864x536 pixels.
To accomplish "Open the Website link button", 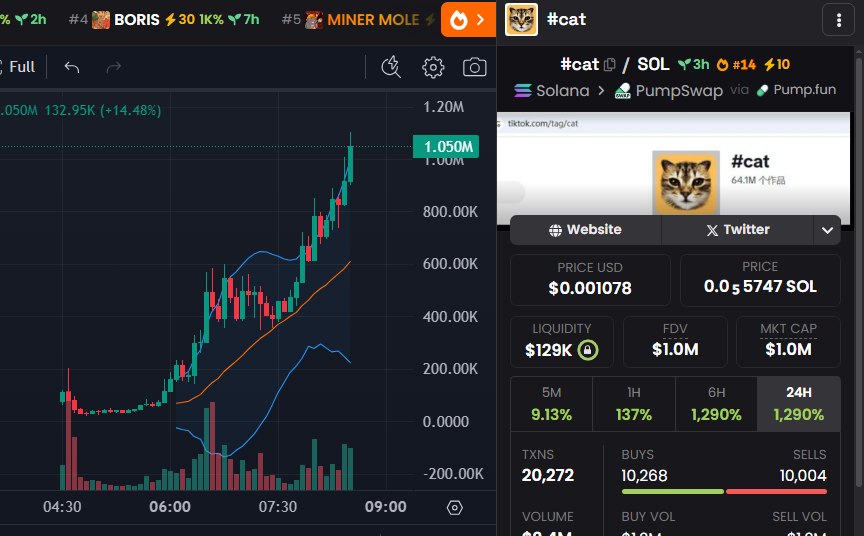I will click(x=585, y=230).
